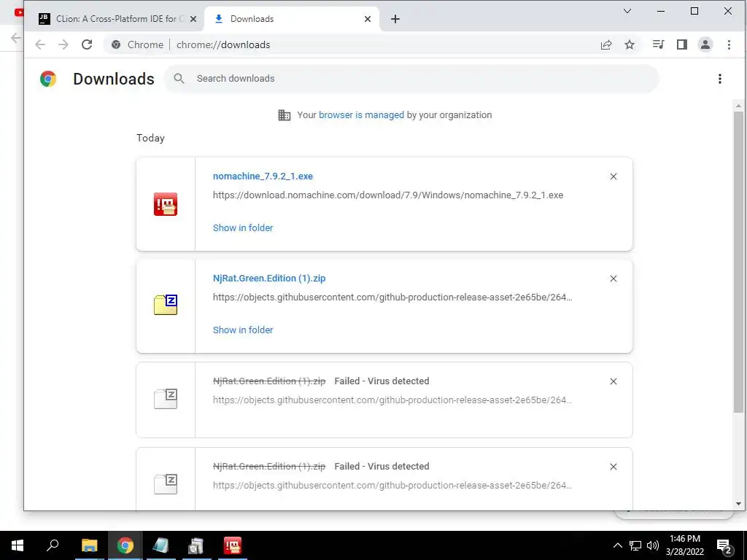The image size is (747, 560).
Task: Click the NoMachine file icon
Action: pos(166,204)
